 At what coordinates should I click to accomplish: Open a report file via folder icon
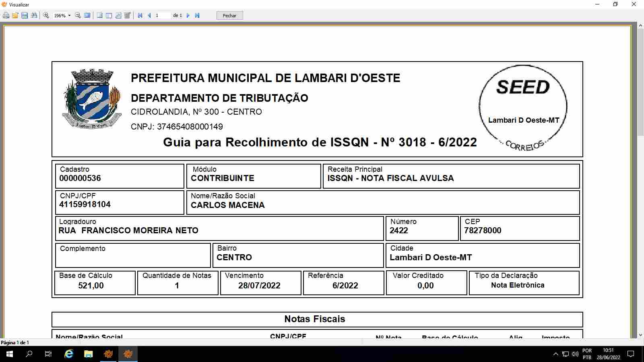click(x=15, y=16)
